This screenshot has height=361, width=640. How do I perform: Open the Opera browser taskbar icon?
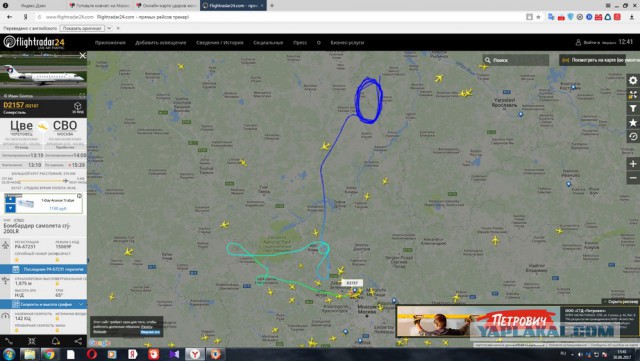pyautogui.click(x=92, y=354)
